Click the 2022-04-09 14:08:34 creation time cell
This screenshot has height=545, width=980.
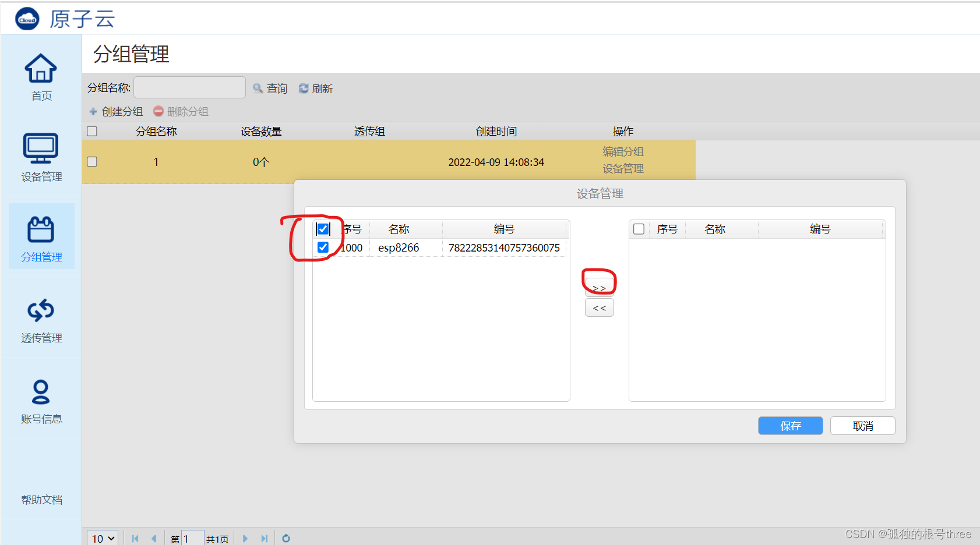[x=496, y=162]
